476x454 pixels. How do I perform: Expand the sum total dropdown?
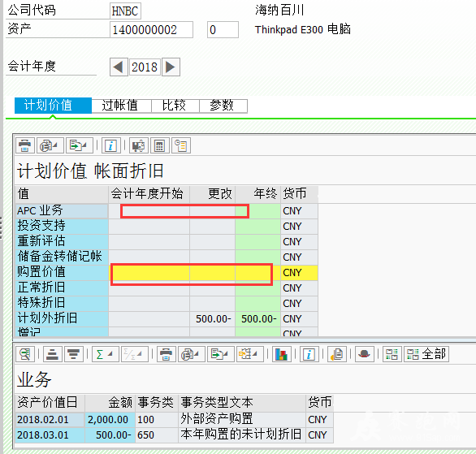tap(106, 354)
